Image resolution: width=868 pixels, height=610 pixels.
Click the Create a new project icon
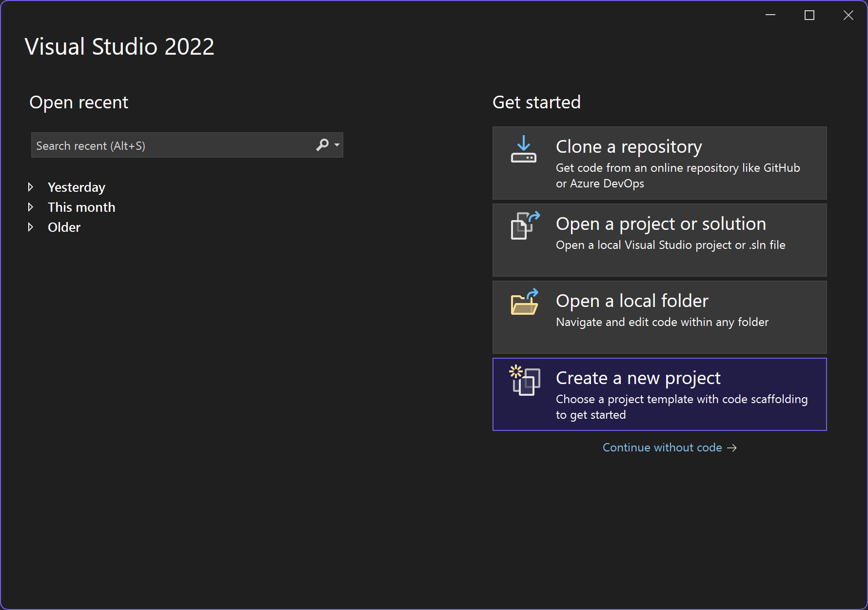pos(524,380)
